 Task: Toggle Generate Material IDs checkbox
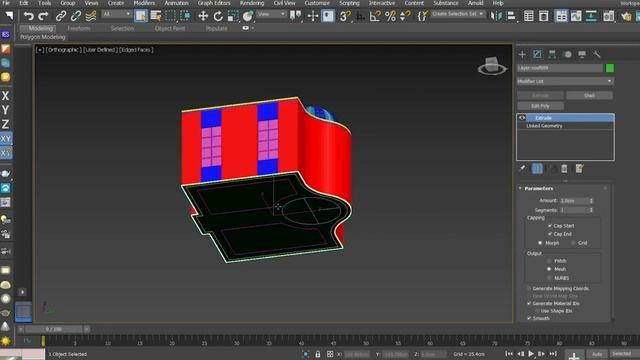[529, 303]
